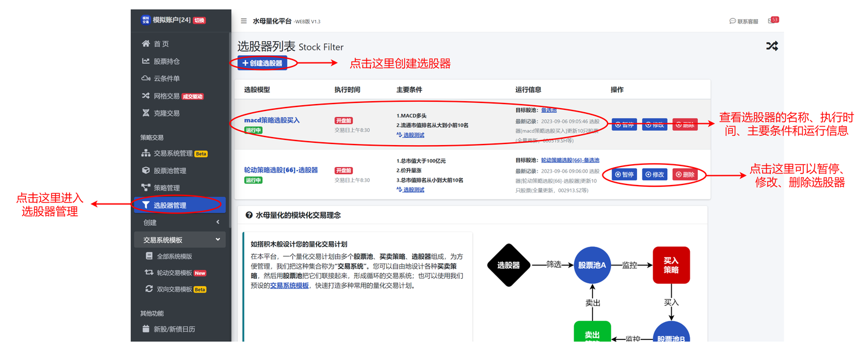Click 切换 badge to switch account
The width and height of the screenshot is (868, 351).
199,20
